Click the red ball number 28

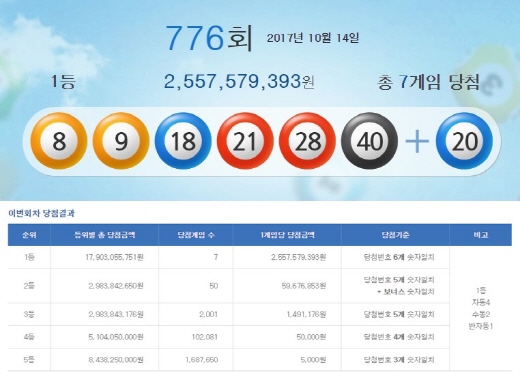pos(307,141)
